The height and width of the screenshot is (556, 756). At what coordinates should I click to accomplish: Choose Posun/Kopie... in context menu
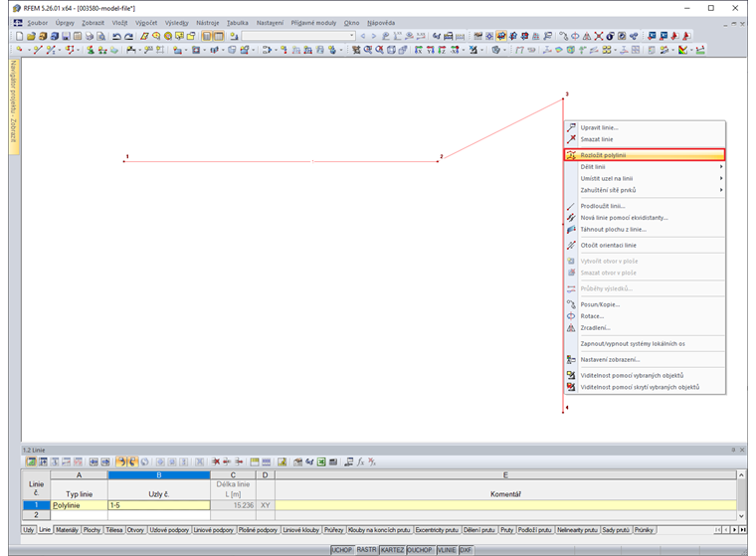(x=645, y=304)
